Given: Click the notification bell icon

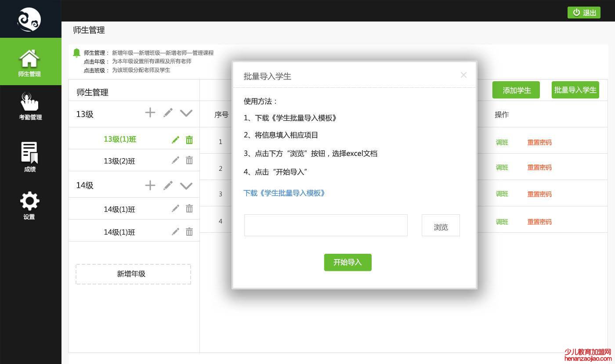Looking at the screenshot, I should pyautogui.click(x=76, y=53).
